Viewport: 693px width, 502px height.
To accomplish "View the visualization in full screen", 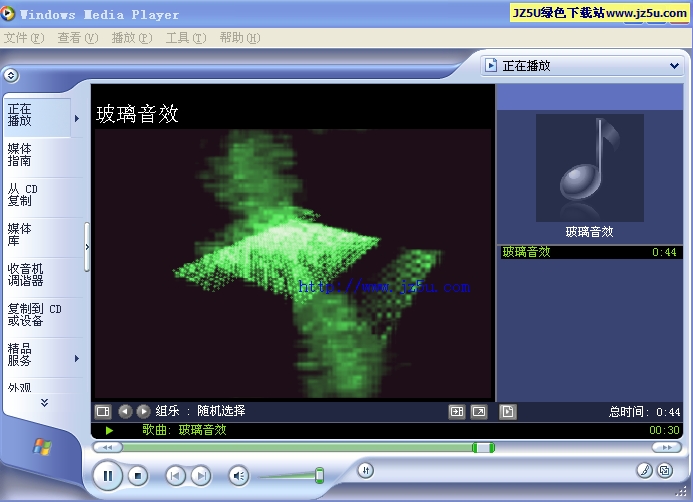I will (479, 412).
